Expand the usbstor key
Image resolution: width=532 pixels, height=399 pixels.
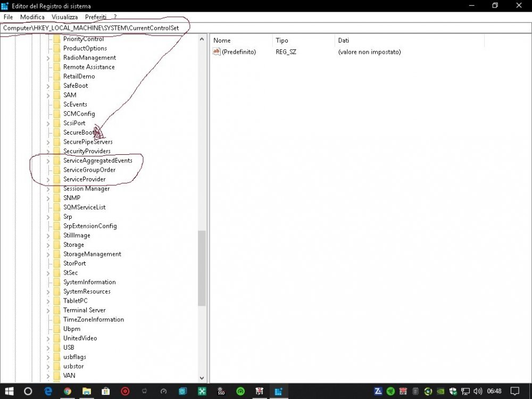48,367
